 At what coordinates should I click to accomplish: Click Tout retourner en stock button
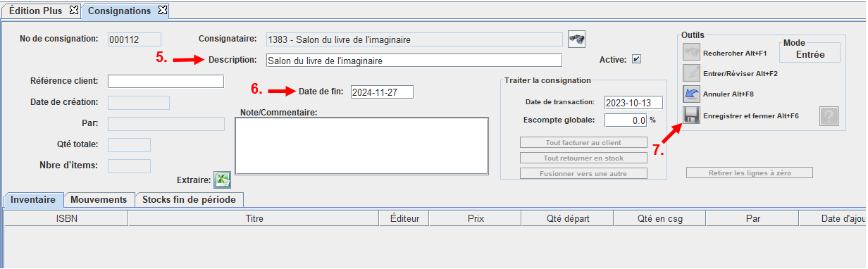583,158
